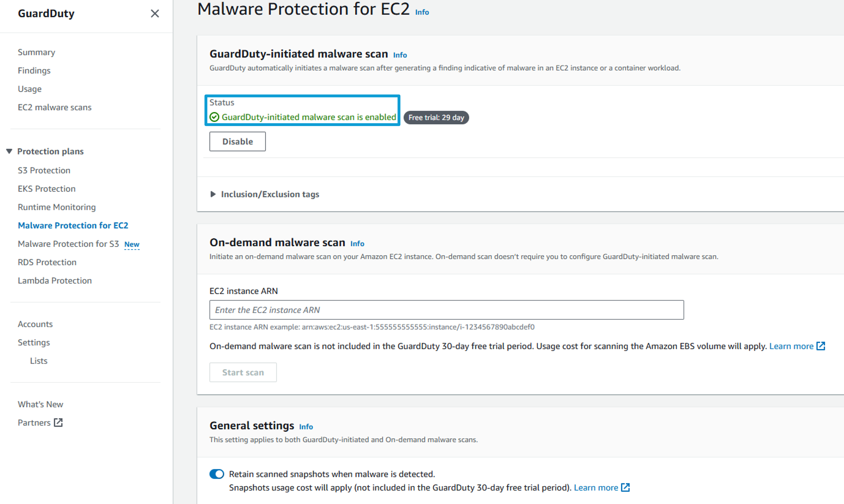Open Info for General settings

306,427
